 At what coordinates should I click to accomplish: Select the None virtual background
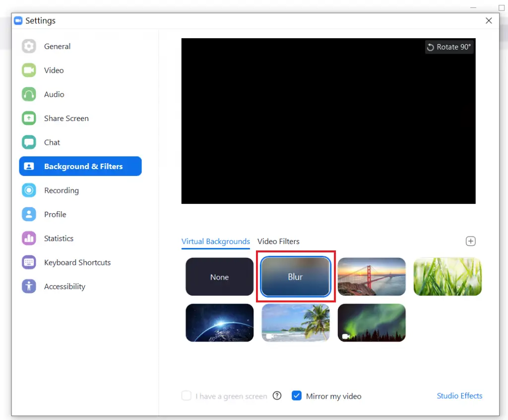[219, 277]
